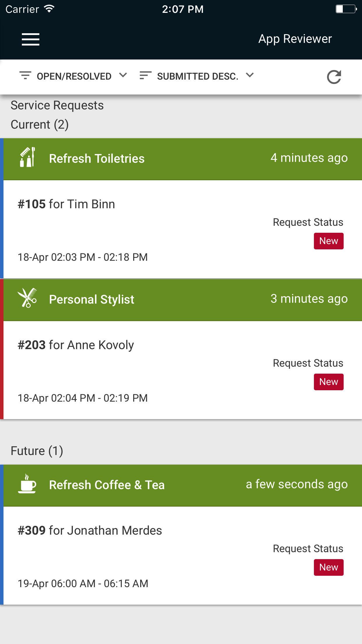
Task: Click New status for request #309
Action: coord(328,567)
